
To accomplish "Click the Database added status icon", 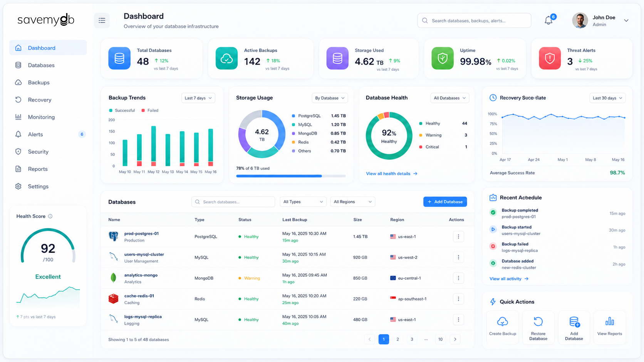I will [493, 263].
